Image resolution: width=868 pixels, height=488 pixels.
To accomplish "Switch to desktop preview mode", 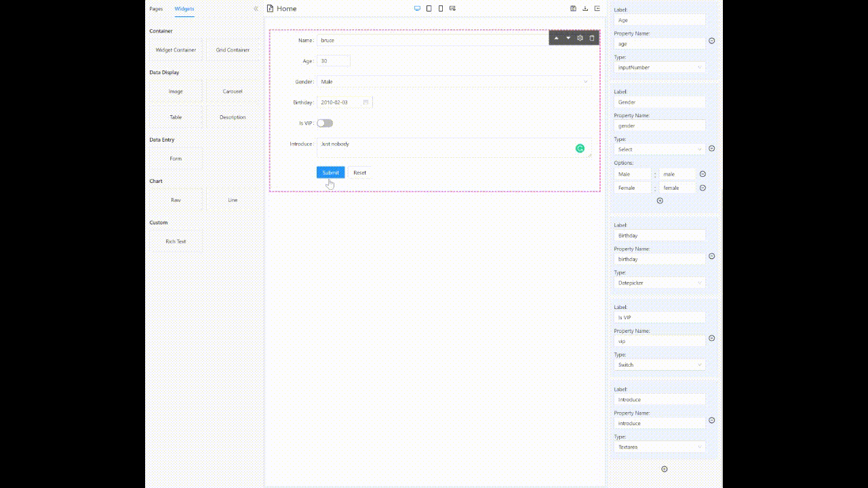I will pos(417,9).
